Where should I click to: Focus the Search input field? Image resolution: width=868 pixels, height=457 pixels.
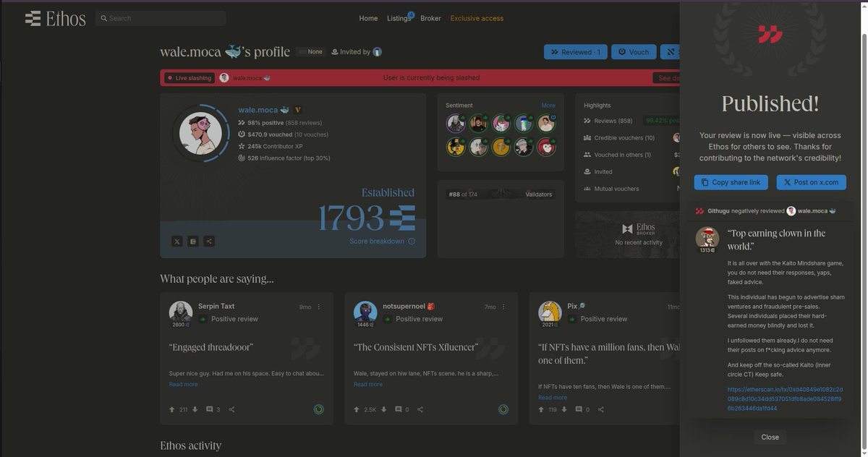160,18
